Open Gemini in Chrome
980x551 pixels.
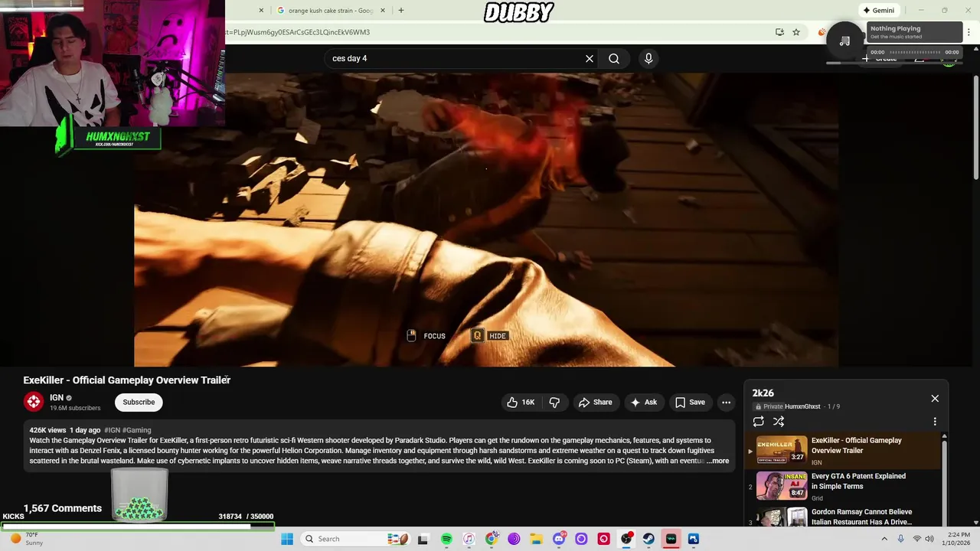coord(878,11)
